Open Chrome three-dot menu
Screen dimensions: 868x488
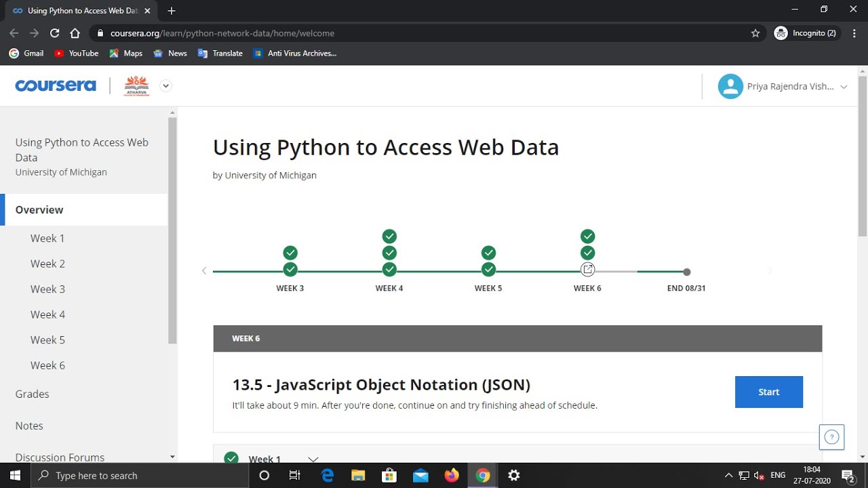click(x=854, y=33)
